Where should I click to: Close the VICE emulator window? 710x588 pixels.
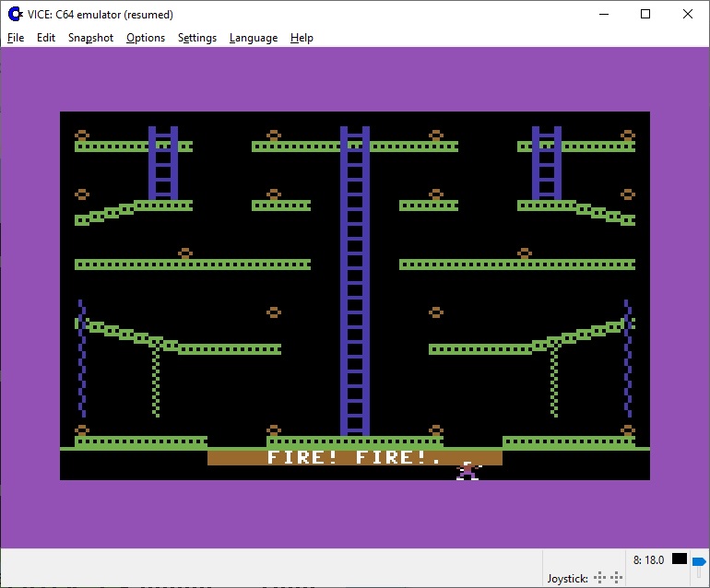(687, 14)
